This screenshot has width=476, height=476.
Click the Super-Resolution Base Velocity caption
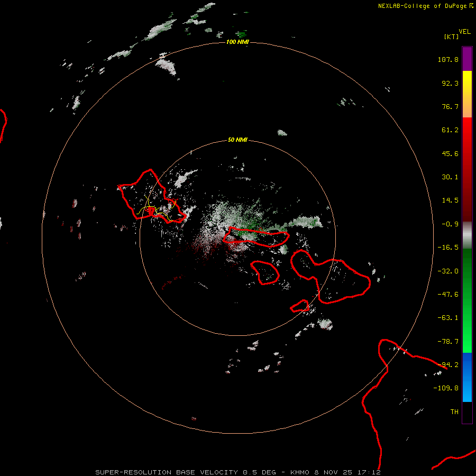pos(237,472)
